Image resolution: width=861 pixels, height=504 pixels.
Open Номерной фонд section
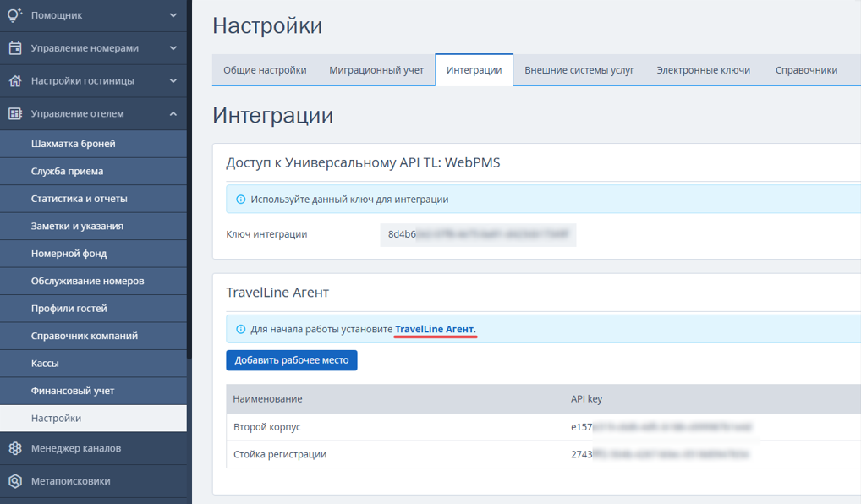coord(93,254)
